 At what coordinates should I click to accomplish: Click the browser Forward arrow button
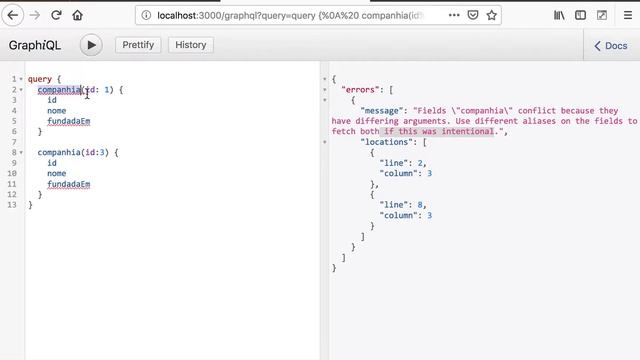[35, 16]
